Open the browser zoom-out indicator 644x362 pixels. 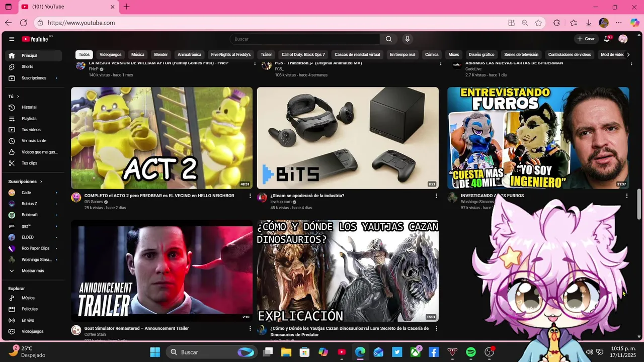click(x=525, y=23)
